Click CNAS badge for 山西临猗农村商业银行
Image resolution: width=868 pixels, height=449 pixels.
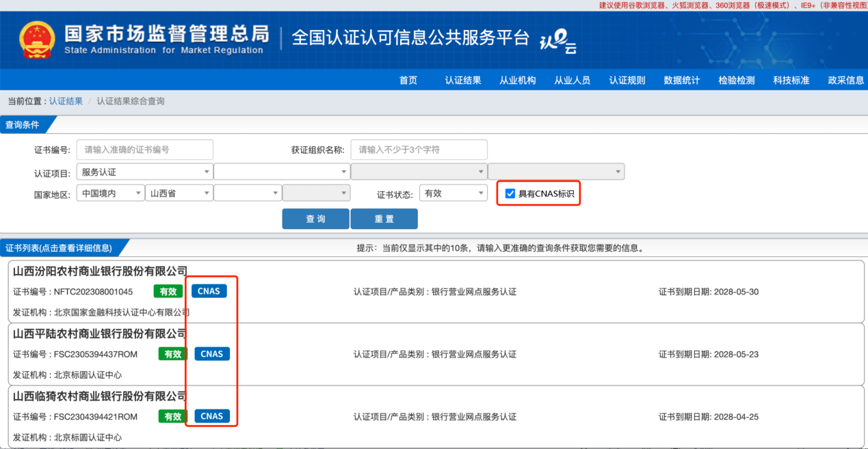pos(211,416)
